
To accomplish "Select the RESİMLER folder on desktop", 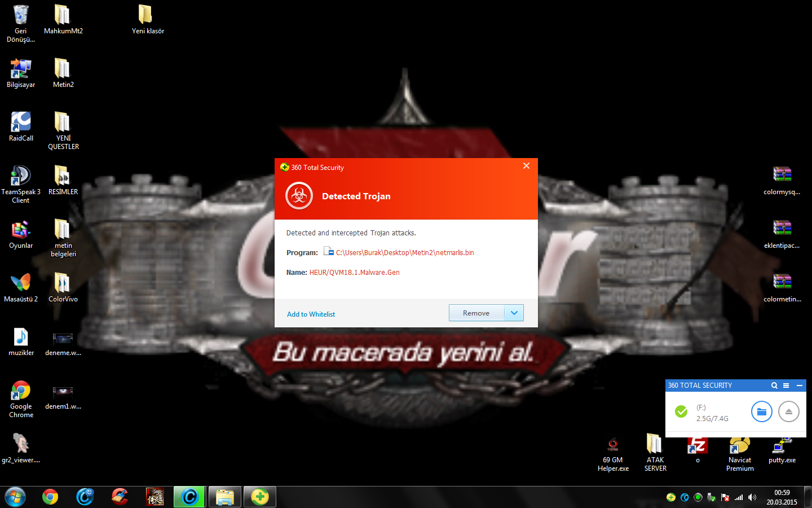I will point(63,181).
